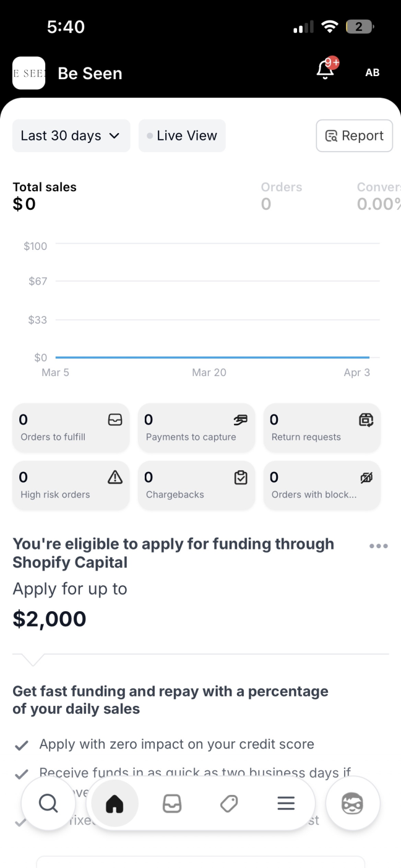Open the Return requests card
Viewport: 401px width, 868px height.
tap(322, 428)
